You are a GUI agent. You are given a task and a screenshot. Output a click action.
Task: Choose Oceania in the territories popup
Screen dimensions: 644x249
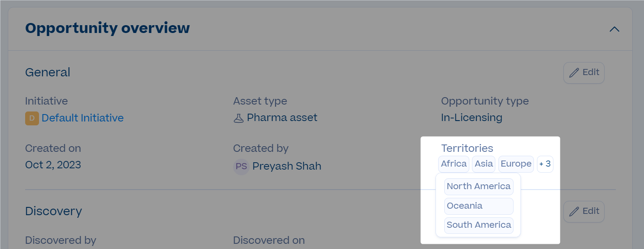coord(479,206)
